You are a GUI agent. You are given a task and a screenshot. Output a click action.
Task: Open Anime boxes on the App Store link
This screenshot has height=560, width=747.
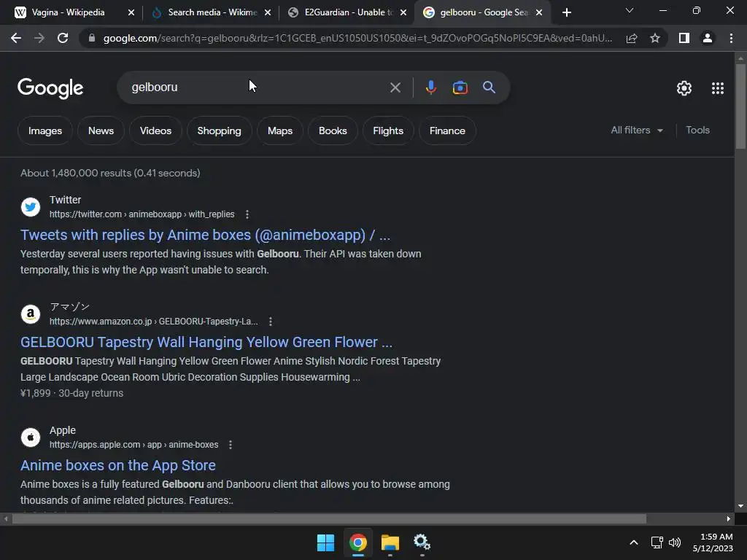coord(118,465)
